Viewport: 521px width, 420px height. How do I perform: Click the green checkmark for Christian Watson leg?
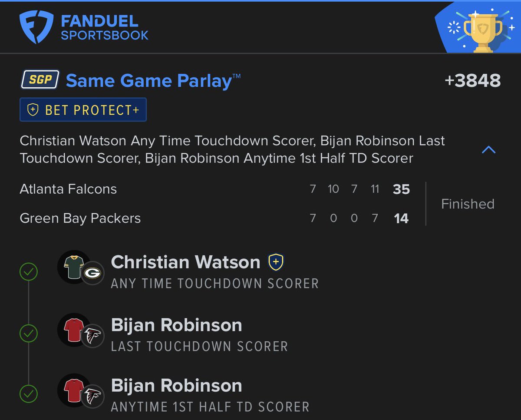click(x=29, y=272)
